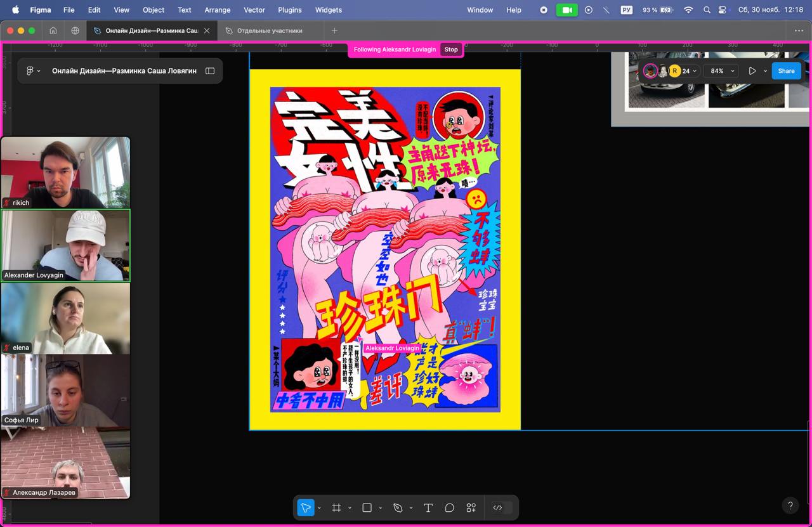Toggle Dev Mode switch
This screenshot has width=812, height=527.
tap(502, 507)
